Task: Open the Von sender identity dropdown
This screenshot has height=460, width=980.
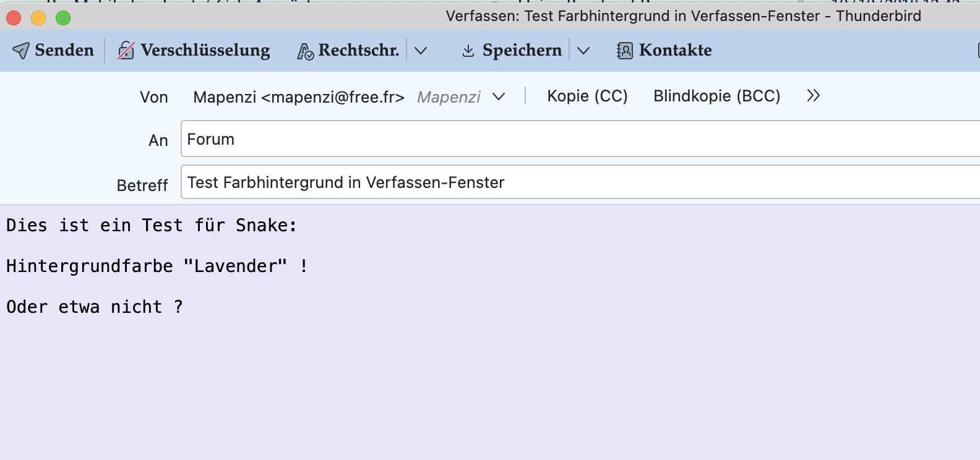Action: pos(499,96)
